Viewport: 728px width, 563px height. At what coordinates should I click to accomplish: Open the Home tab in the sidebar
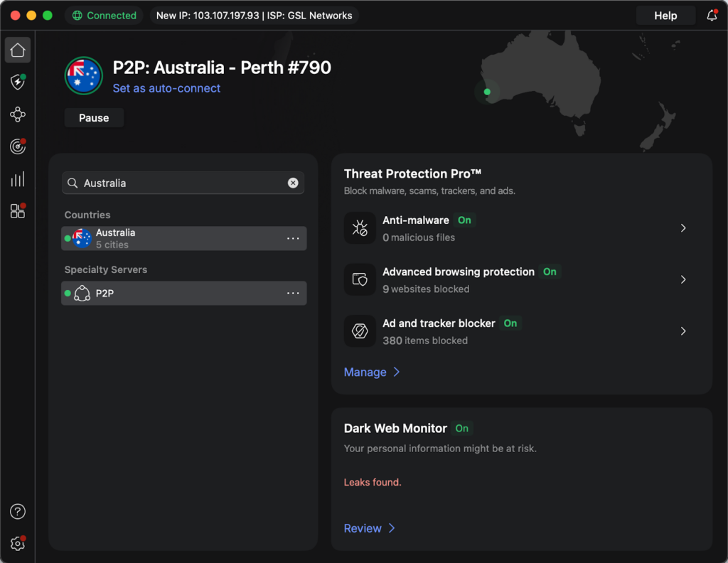coord(18,50)
